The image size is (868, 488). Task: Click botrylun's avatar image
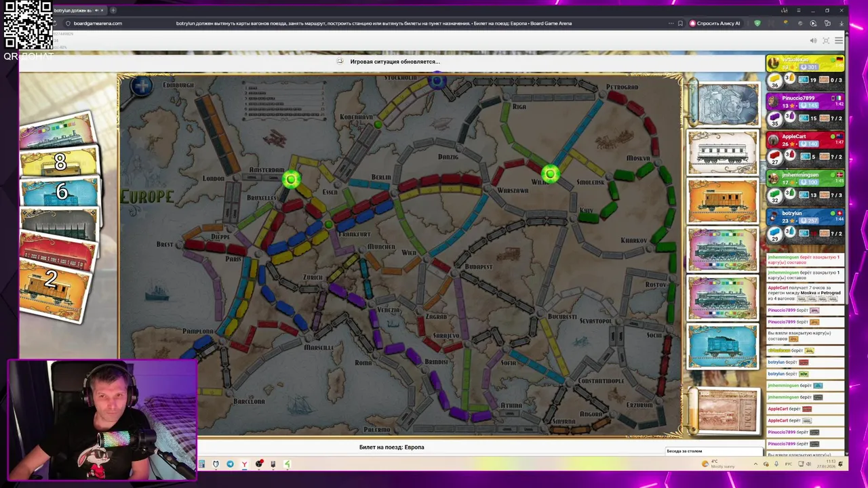pyautogui.click(x=774, y=218)
